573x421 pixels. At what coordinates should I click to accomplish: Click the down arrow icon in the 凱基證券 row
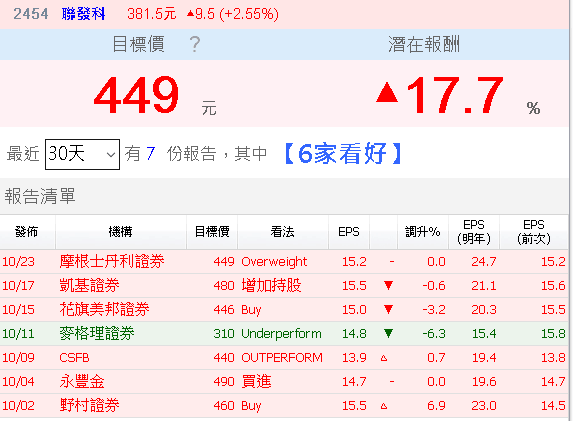[x=388, y=285]
